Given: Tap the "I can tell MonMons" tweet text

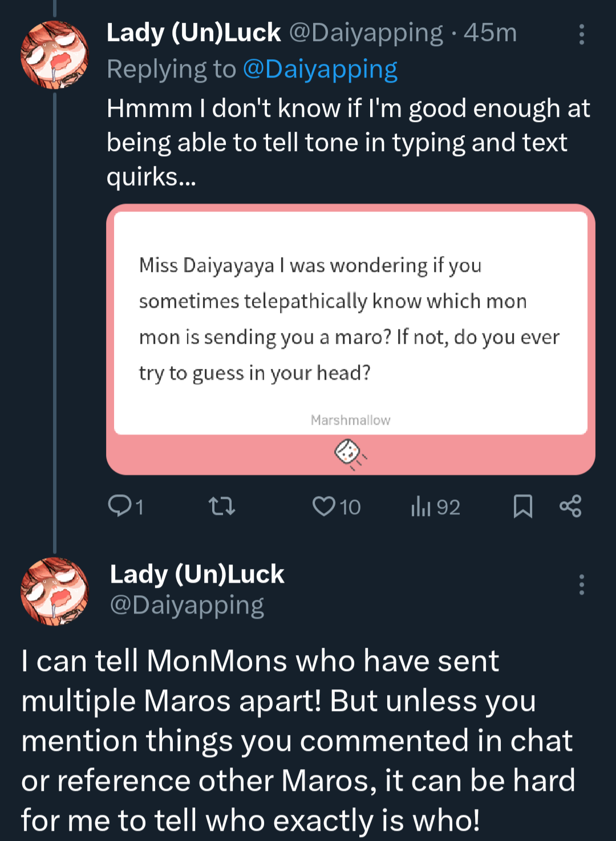Looking at the screenshot, I should pos(297,740).
